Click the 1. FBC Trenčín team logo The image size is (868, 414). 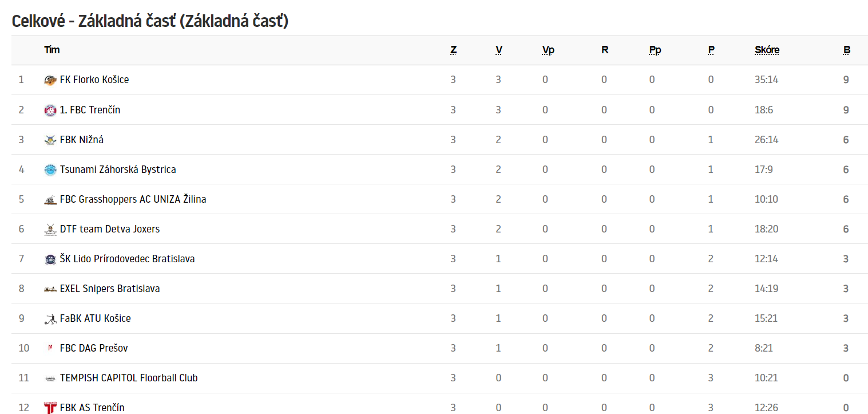50,110
